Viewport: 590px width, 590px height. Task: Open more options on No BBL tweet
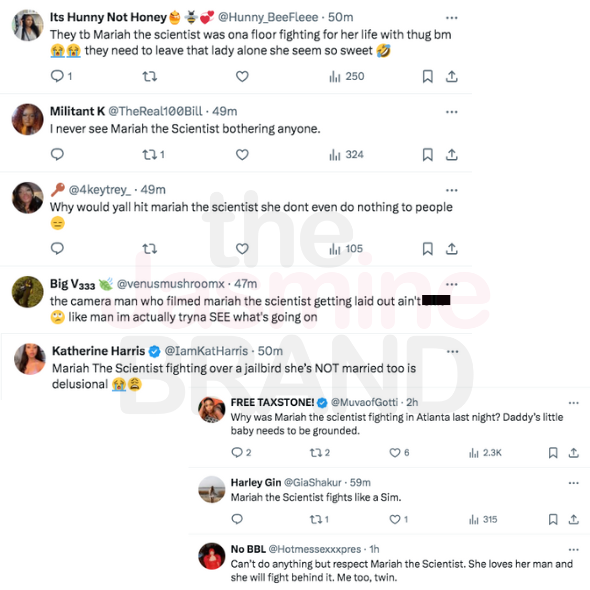(x=573, y=550)
